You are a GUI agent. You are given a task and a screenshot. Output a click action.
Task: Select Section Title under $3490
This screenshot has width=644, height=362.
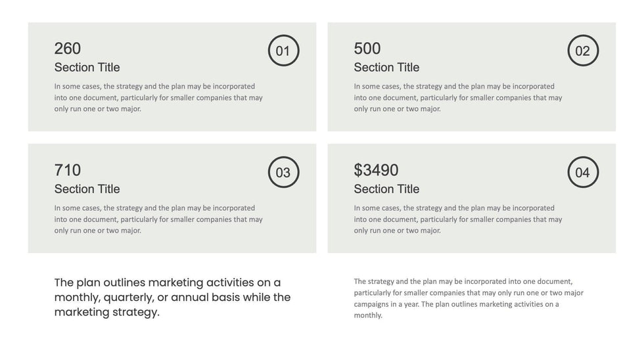[386, 189]
